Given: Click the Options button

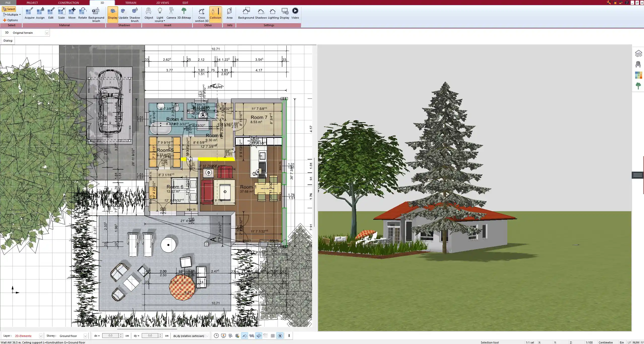Looking at the screenshot, I should pyautogui.click(x=10, y=20).
